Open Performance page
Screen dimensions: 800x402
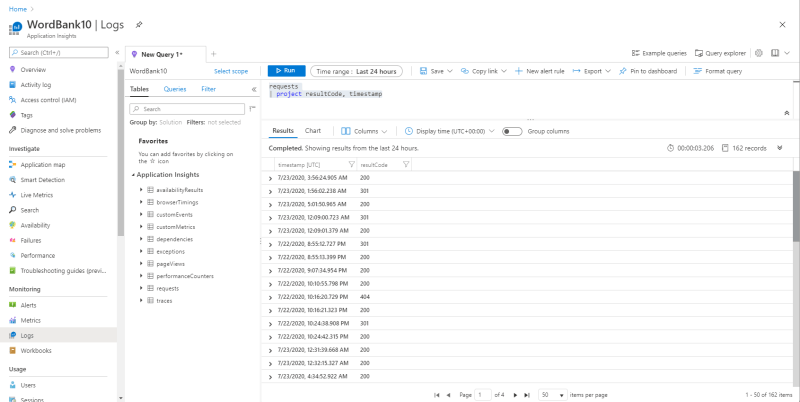[x=37, y=256]
